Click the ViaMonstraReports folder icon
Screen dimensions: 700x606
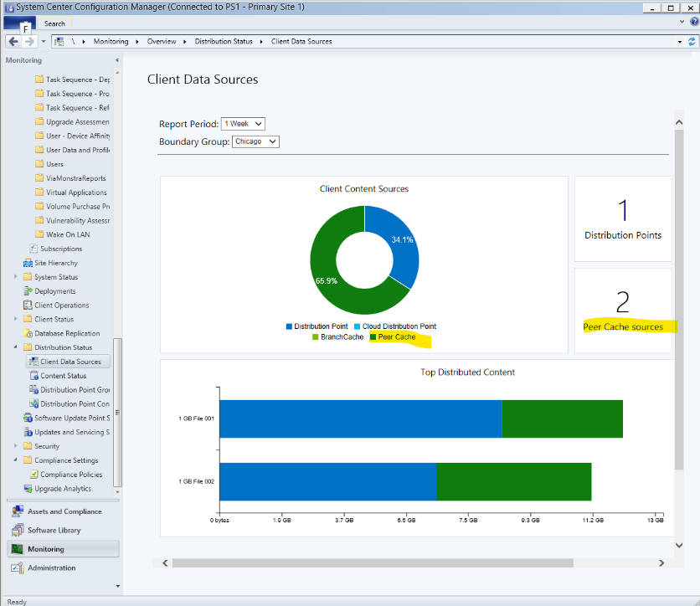pyautogui.click(x=39, y=178)
